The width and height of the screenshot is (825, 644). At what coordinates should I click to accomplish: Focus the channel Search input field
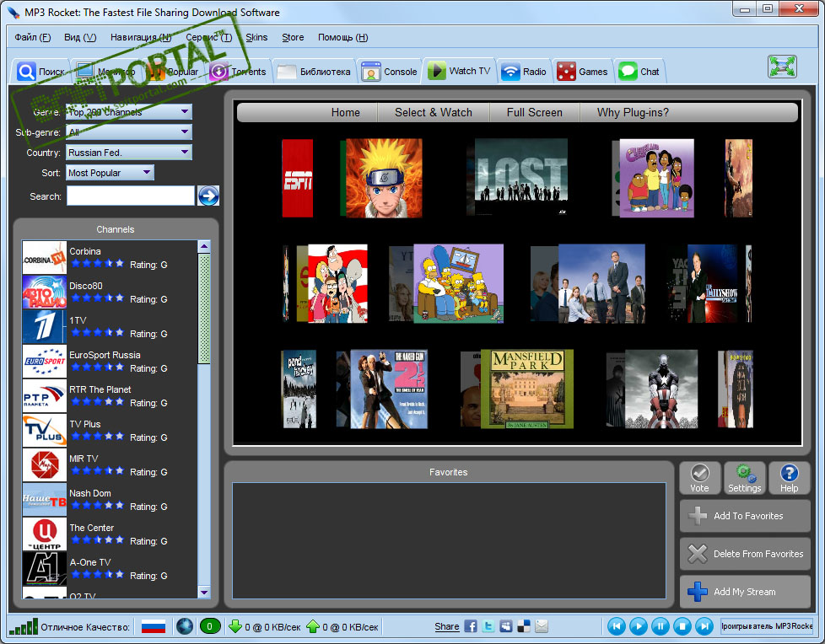coord(131,196)
